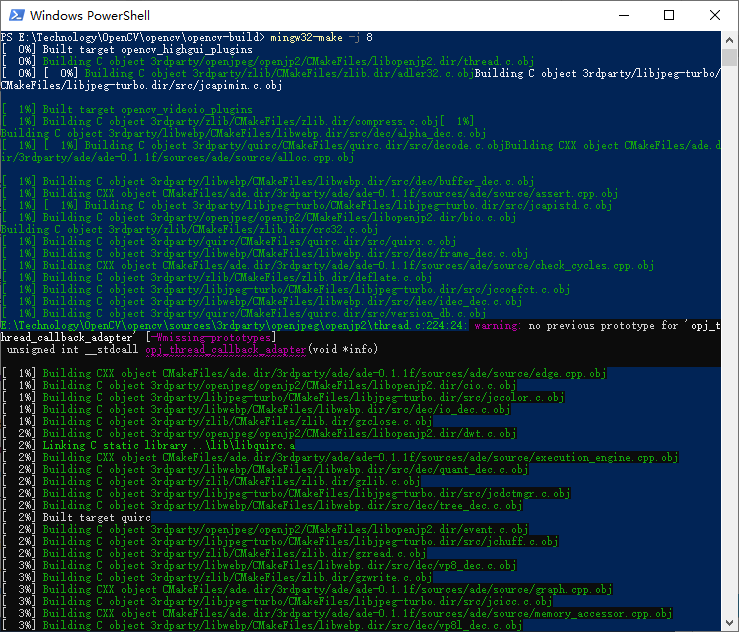Click the line building dwt.c.obj
Viewport: 739px width, 632px height.
(259, 434)
